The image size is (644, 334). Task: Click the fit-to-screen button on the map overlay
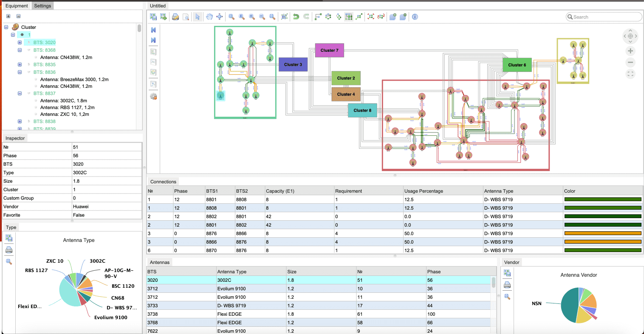[630, 74]
